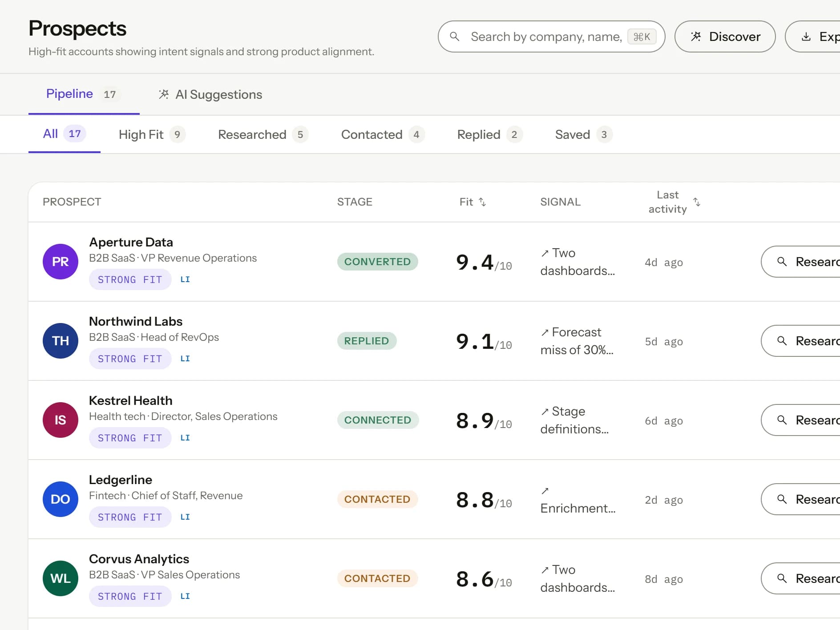The height and width of the screenshot is (630, 840).
Task: Open LI link for Ledgerline
Action: (x=185, y=517)
